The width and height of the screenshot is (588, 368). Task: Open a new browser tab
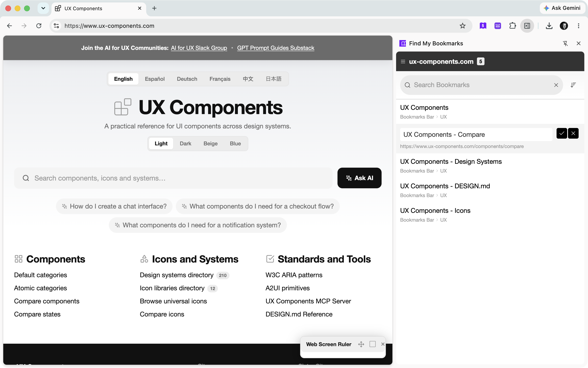(x=154, y=8)
